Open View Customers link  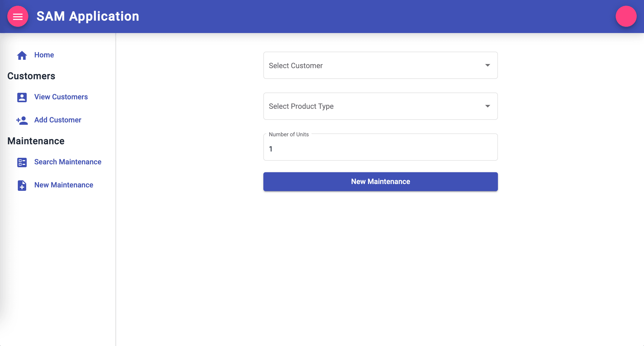coord(61,97)
